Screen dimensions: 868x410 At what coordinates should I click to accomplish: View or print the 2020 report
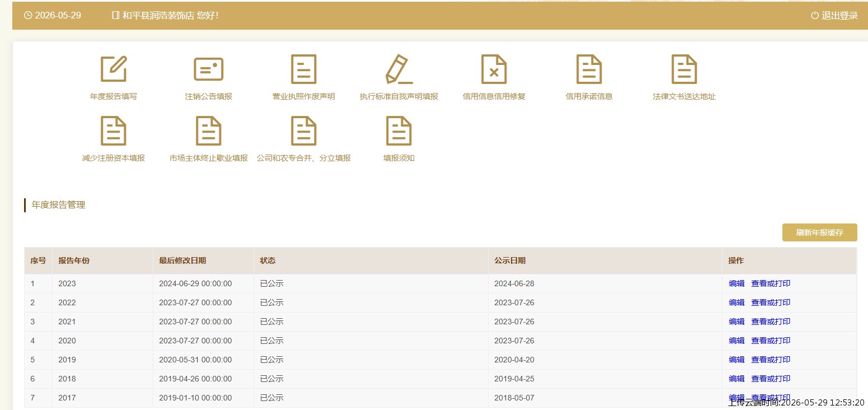tap(771, 341)
